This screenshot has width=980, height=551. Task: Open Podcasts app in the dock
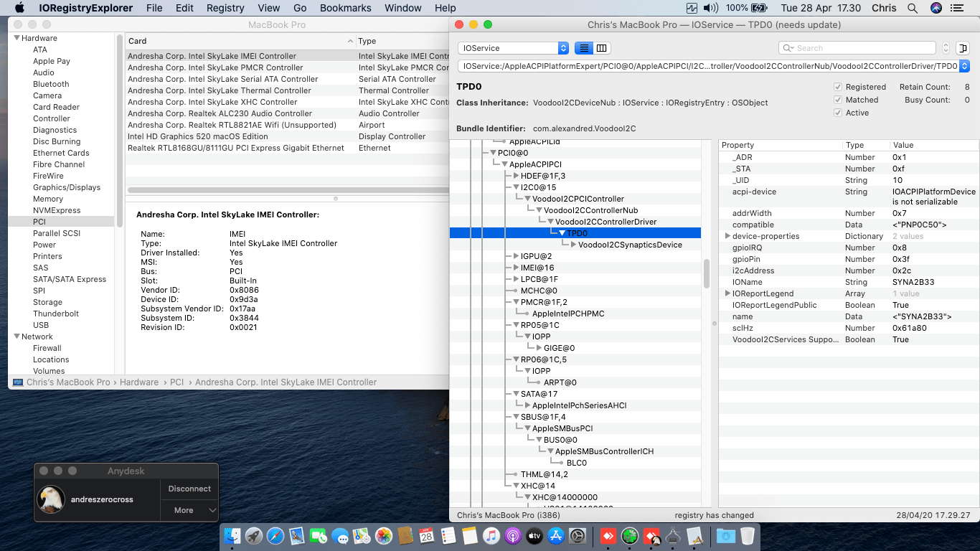(513, 535)
